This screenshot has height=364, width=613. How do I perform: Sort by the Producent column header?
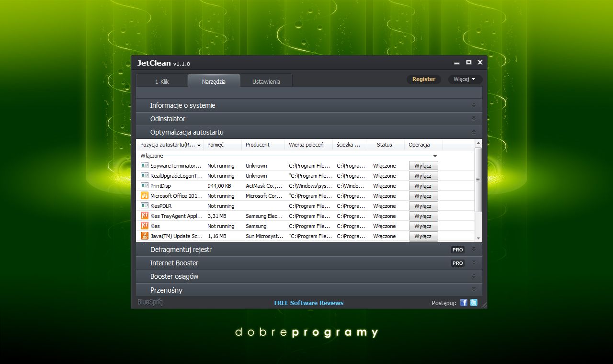pos(263,145)
